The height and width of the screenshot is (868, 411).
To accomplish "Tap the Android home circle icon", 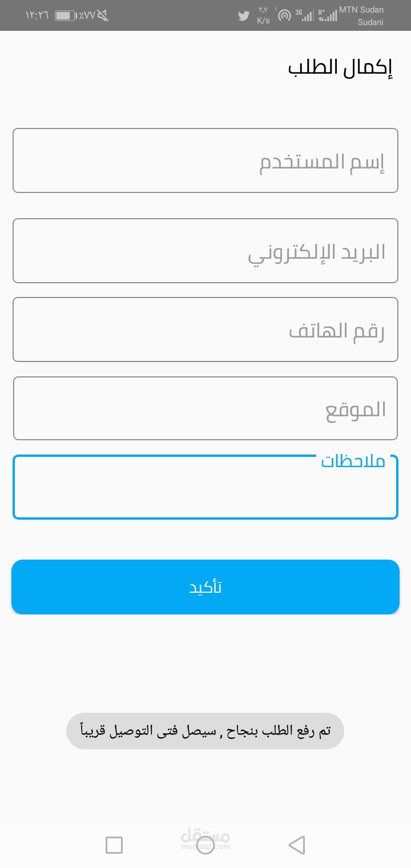I will 205,845.
